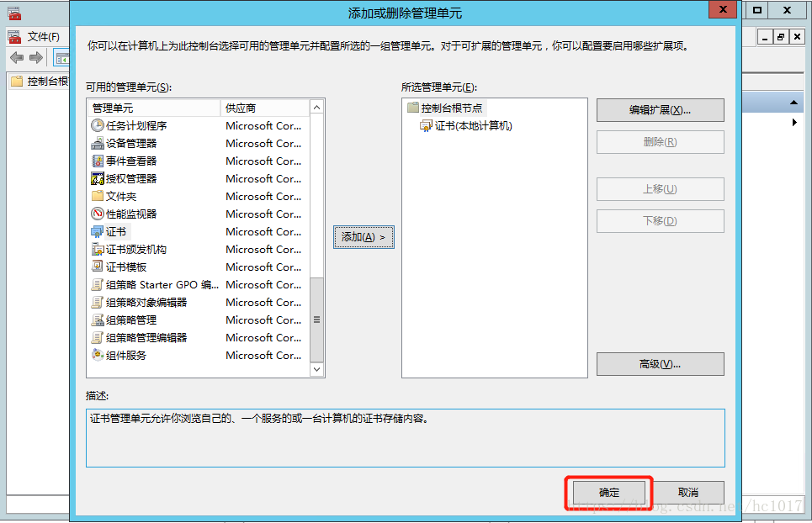
Task: Click the snap-in list scrollbar thumb
Action: point(317,320)
